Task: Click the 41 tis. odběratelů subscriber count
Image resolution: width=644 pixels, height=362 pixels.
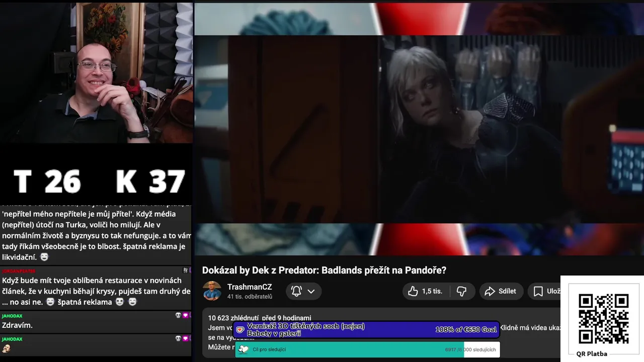Action: (x=250, y=297)
